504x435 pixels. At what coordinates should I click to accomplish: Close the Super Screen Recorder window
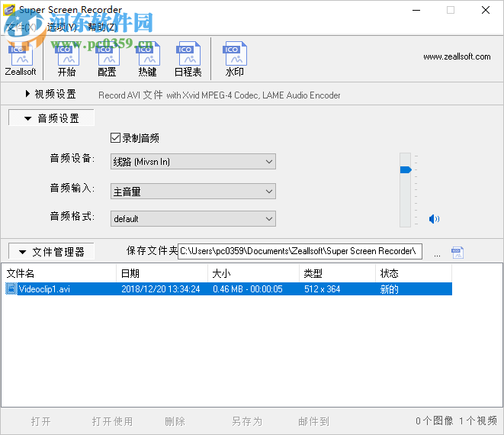(486, 10)
